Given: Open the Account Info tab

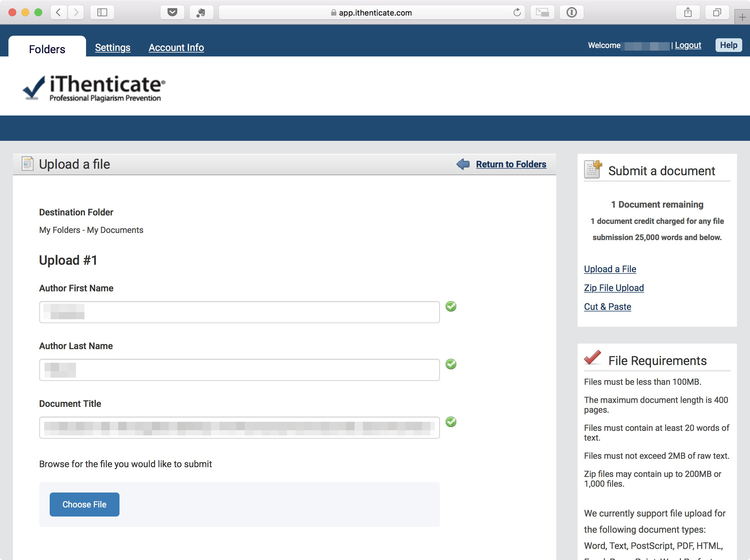Looking at the screenshot, I should [176, 47].
